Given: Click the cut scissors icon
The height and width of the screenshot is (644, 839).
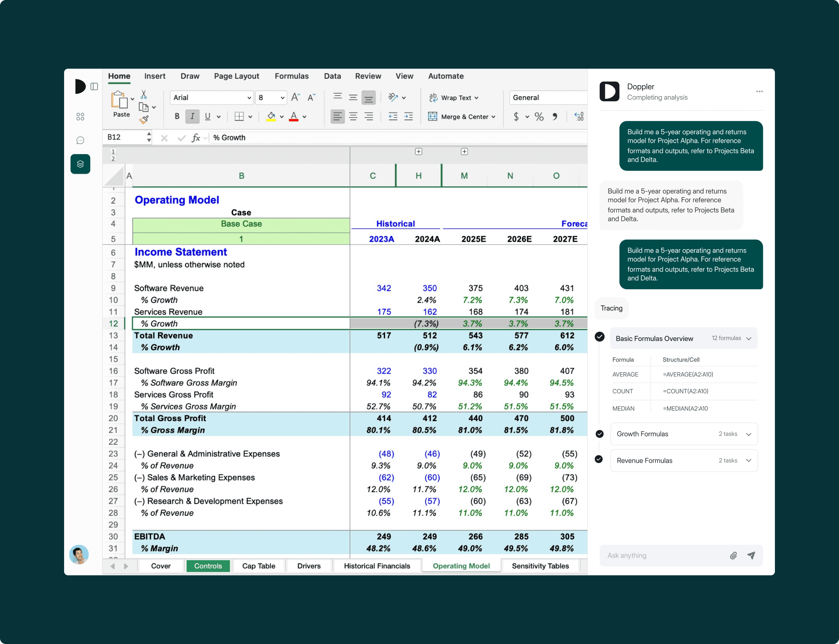Looking at the screenshot, I should pyautogui.click(x=144, y=94).
